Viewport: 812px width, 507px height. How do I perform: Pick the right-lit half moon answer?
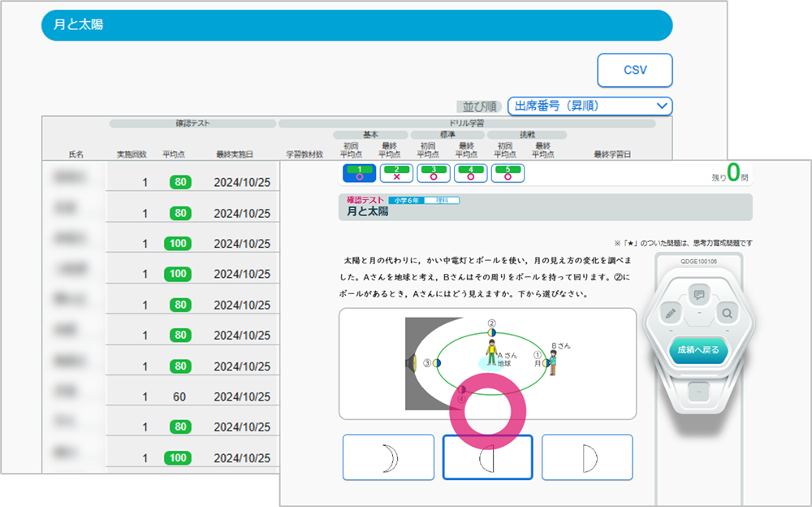586,457
